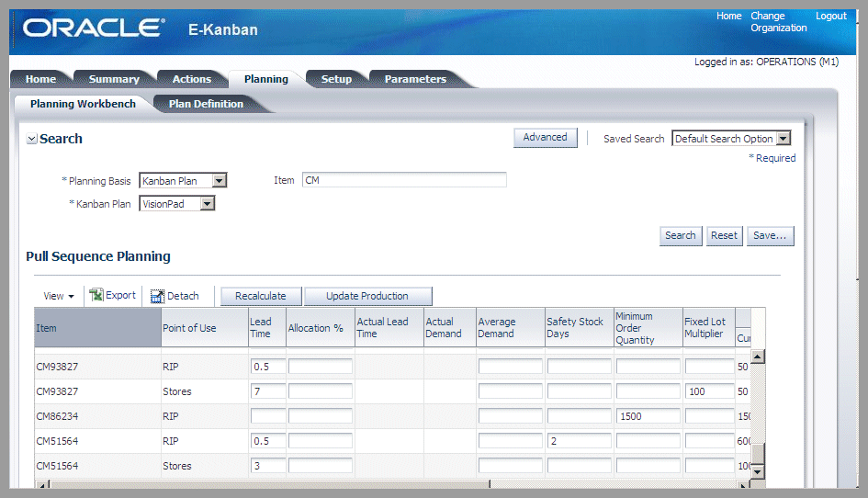Click the Lead Time column header
This screenshot has height=498, width=868.
click(x=266, y=328)
